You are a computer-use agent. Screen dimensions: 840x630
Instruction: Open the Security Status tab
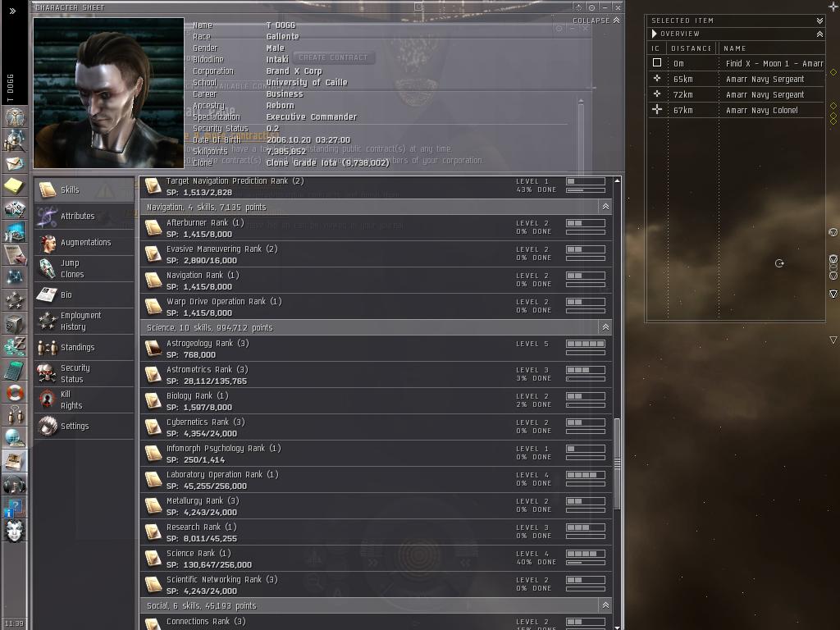click(84, 373)
